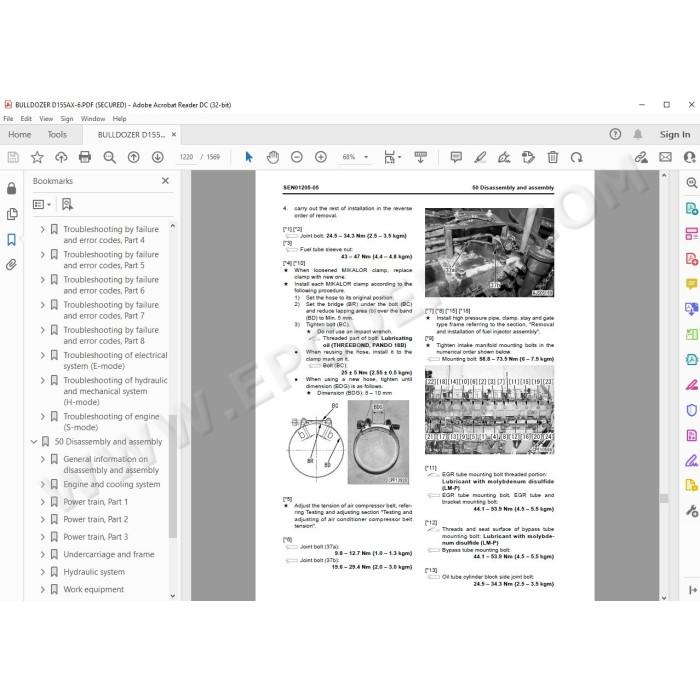This screenshot has height=700, width=700.
Task: Open Troubleshooting of hydraulic and mechanical bookmark
Action: 115,391
